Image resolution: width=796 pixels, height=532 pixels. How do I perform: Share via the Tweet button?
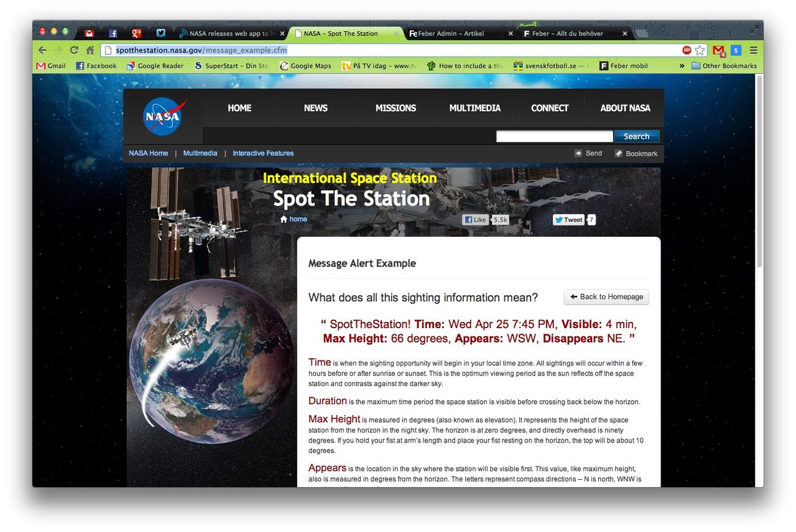coord(568,219)
